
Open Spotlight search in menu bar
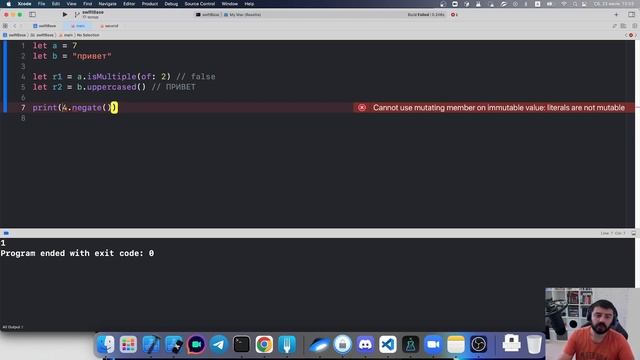575,4
